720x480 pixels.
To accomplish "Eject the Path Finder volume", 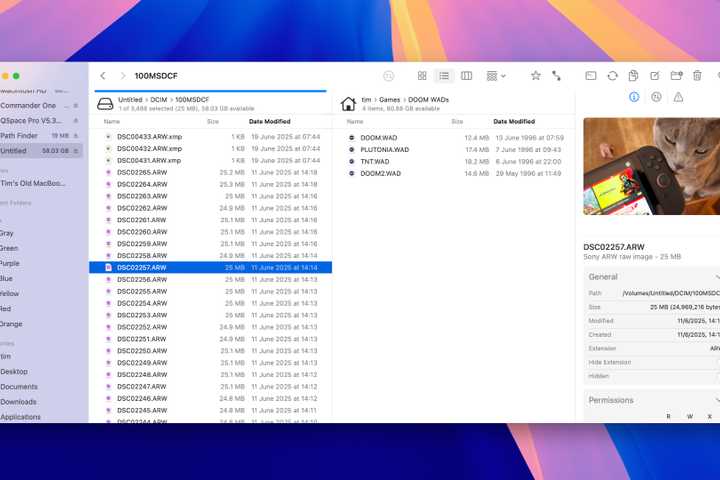I will (x=76, y=136).
